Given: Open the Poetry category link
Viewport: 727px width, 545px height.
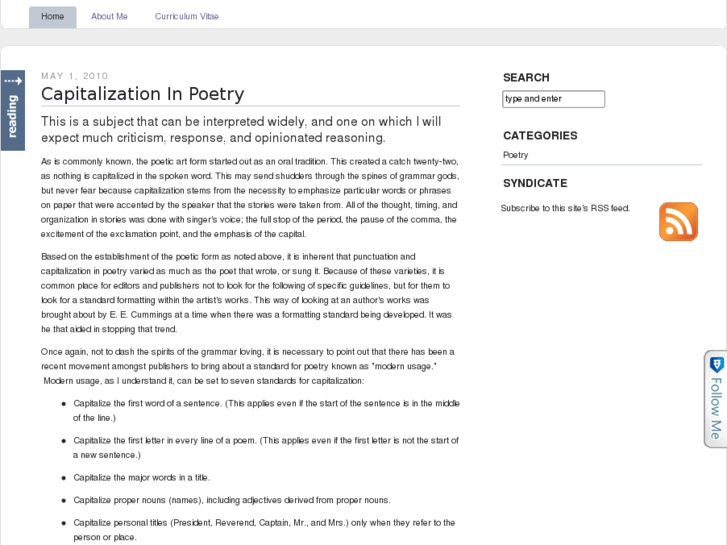Looking at the screenshot, I should tap(516, 155).
